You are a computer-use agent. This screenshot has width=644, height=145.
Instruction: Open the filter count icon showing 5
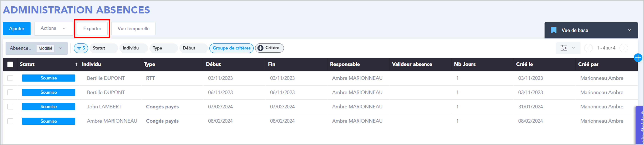[81, 48]
